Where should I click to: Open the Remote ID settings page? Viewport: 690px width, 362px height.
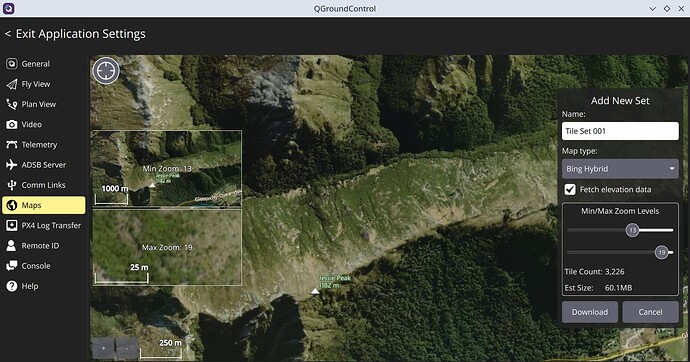click(44, 246)
